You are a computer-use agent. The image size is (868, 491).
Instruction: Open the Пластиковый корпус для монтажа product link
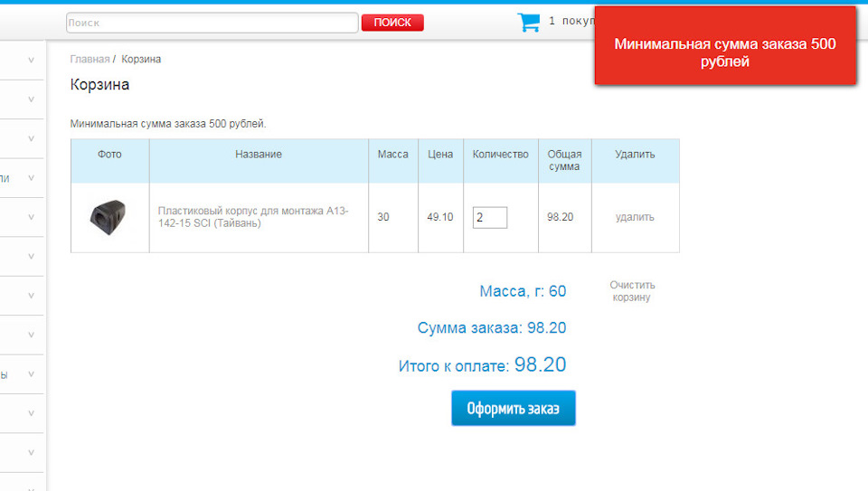253,217
